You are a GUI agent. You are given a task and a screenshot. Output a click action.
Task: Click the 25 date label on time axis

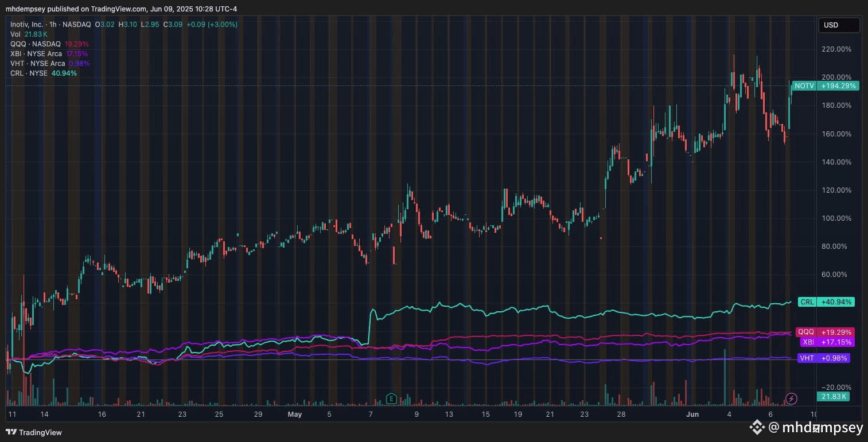[219, 414]
